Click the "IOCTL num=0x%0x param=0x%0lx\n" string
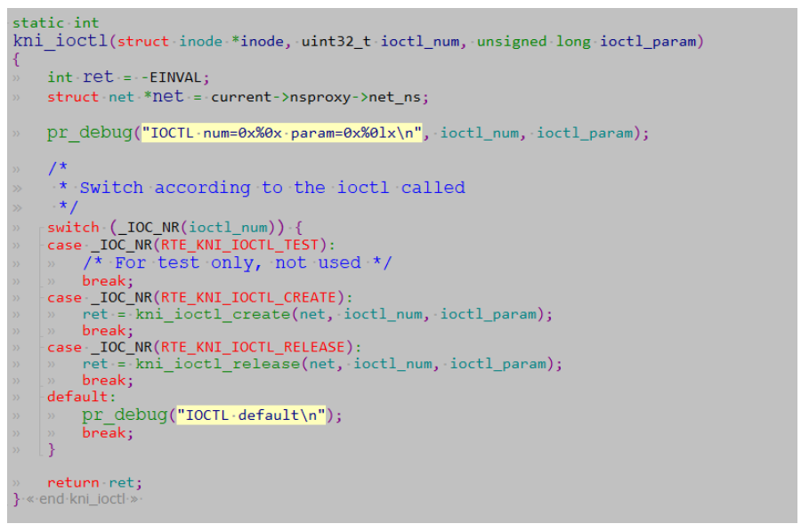Viewport: 801px width, 532px height. [x=282, y=133]
